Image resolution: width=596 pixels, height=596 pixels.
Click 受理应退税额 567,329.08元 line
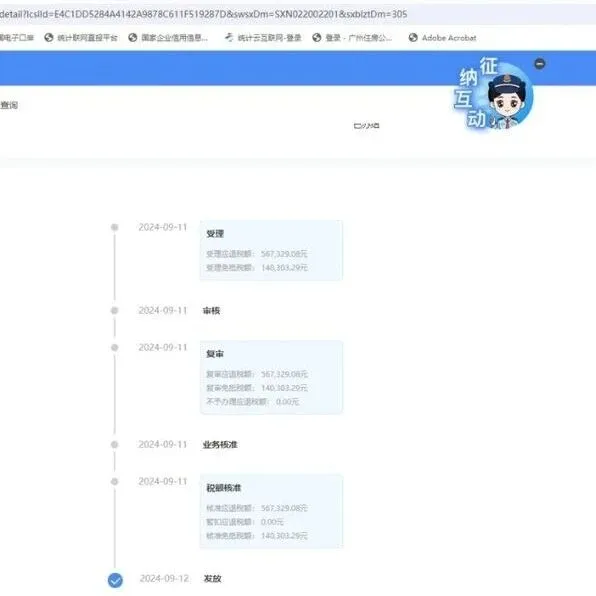(x=257, y=254)
